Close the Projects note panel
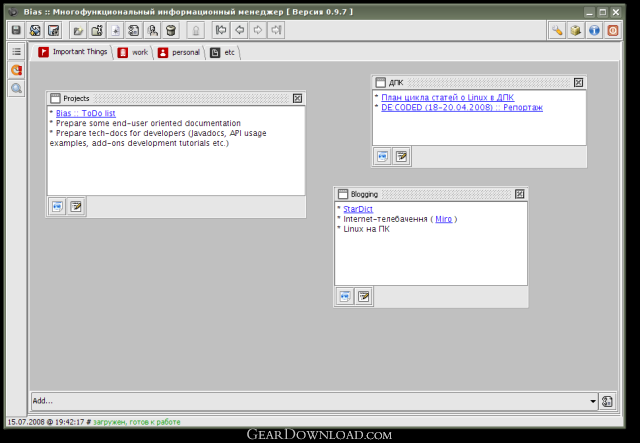The image size is (640, 443). tap(298, 98)
